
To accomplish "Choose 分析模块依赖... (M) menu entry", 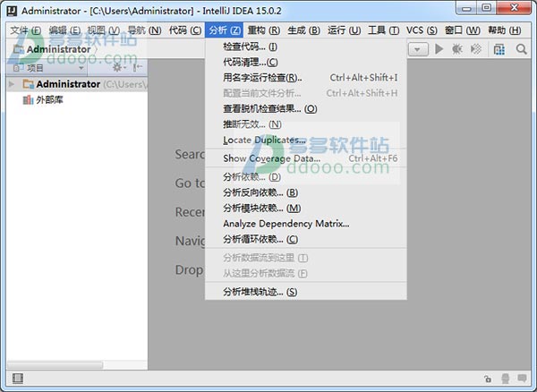I will pyautogui.click(x=306, y=209).
